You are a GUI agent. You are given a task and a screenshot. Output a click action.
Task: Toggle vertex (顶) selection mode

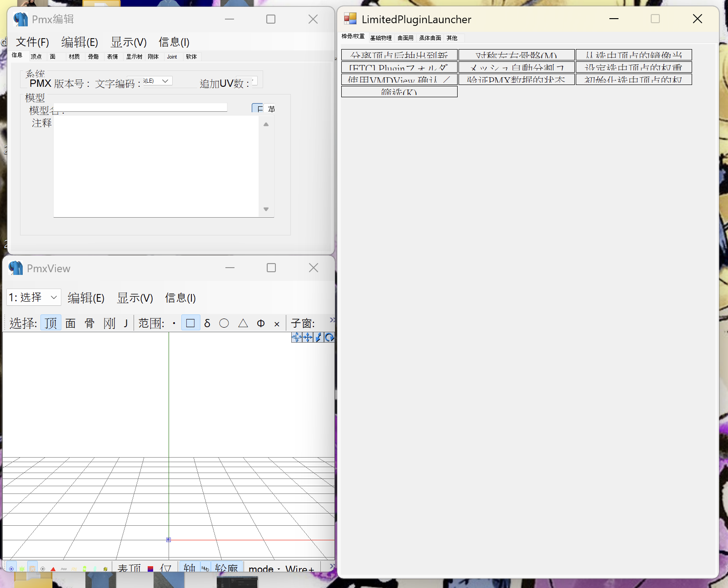[51, 323]
